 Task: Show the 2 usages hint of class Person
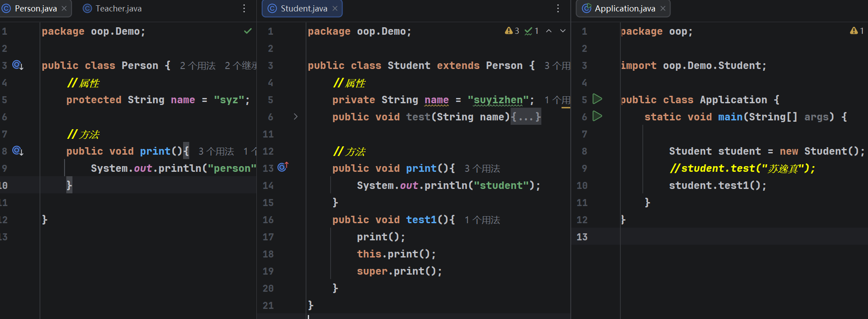[198, 65]
